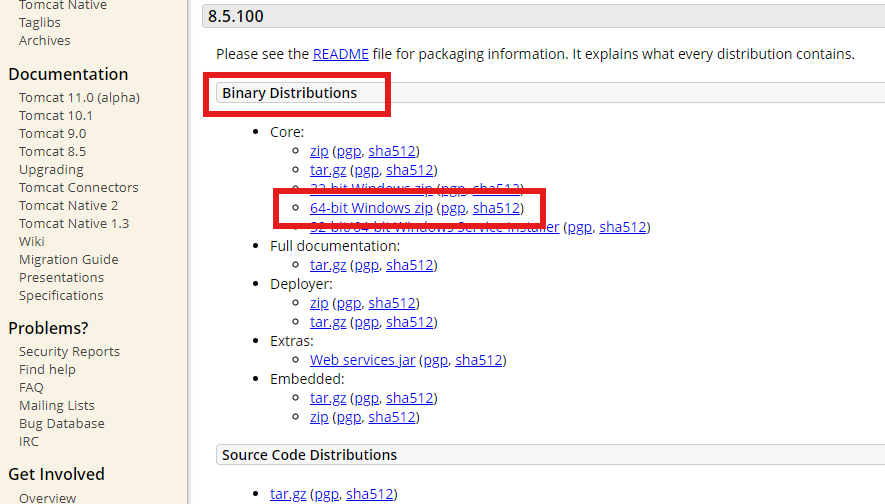
Task: Open Overview under Get Involved
Action: point(47,498)
